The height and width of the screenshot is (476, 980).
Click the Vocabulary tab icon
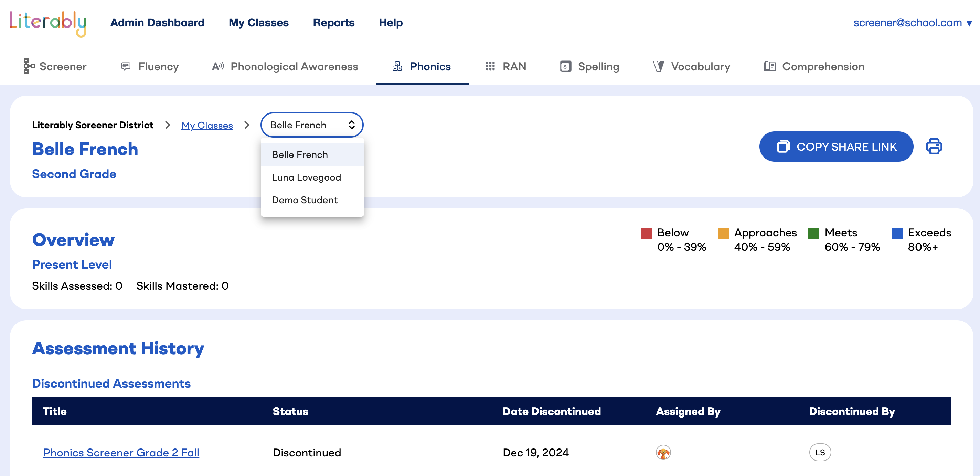tap(659, 66)
